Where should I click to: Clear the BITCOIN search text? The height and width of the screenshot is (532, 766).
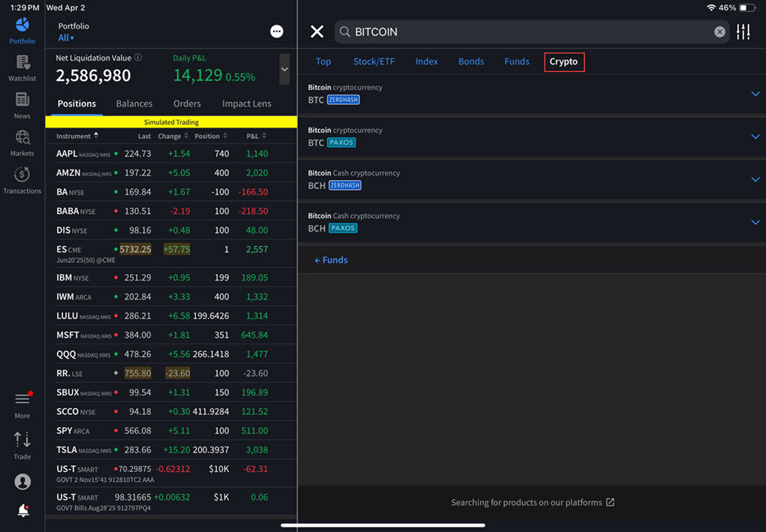click(719, 32)
